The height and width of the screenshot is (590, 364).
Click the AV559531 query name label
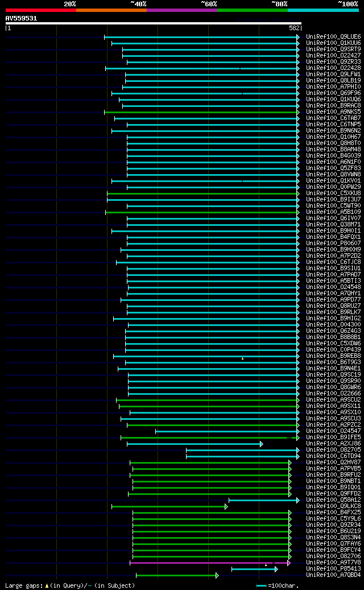pos(21,18)
